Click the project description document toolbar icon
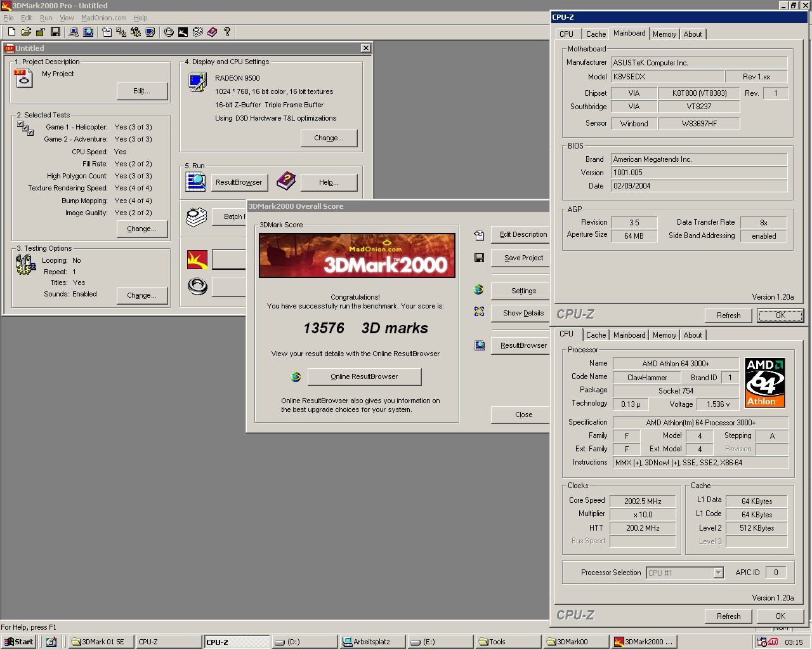This screenshot has width=812, height=650. pos(107,32)
